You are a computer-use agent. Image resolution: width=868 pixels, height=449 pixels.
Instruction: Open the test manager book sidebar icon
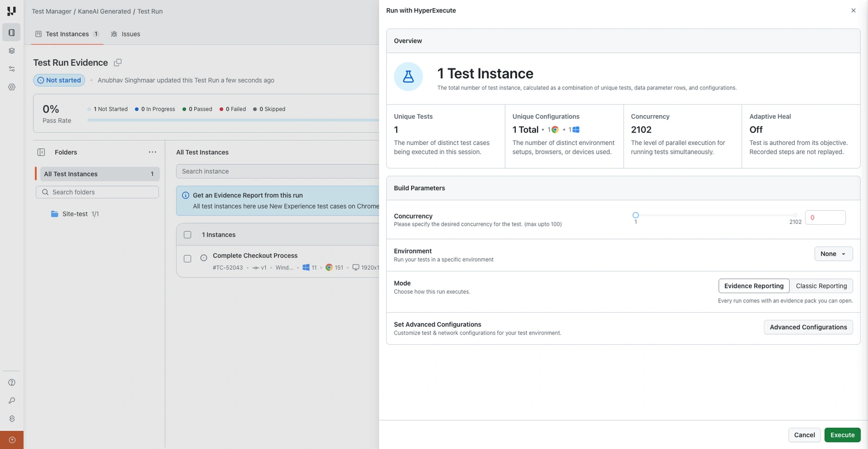pyautogui.click(x=11, y=33)
